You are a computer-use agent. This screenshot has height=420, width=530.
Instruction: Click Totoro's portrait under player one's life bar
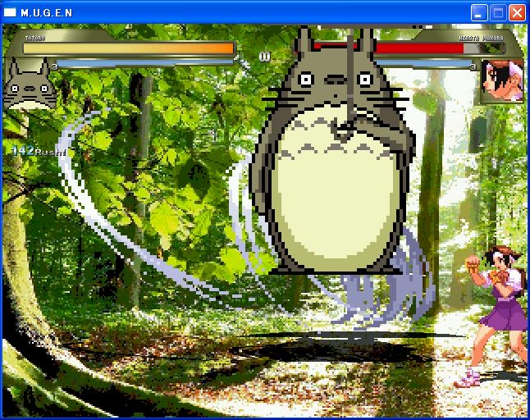click(30, 84)
